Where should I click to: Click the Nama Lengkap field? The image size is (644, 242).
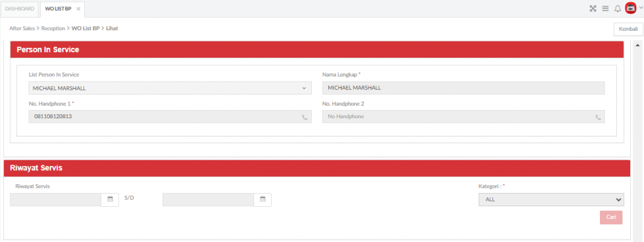pos(464,88)
